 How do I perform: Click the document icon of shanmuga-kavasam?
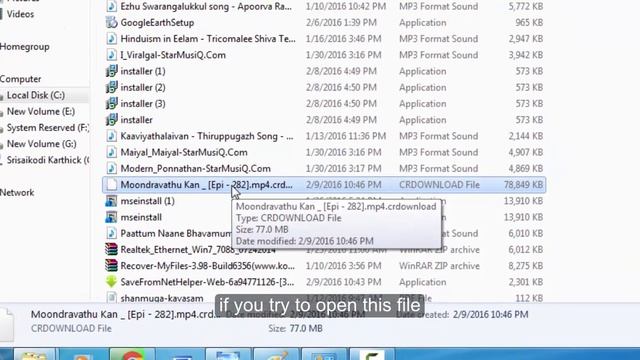[111, 298]
